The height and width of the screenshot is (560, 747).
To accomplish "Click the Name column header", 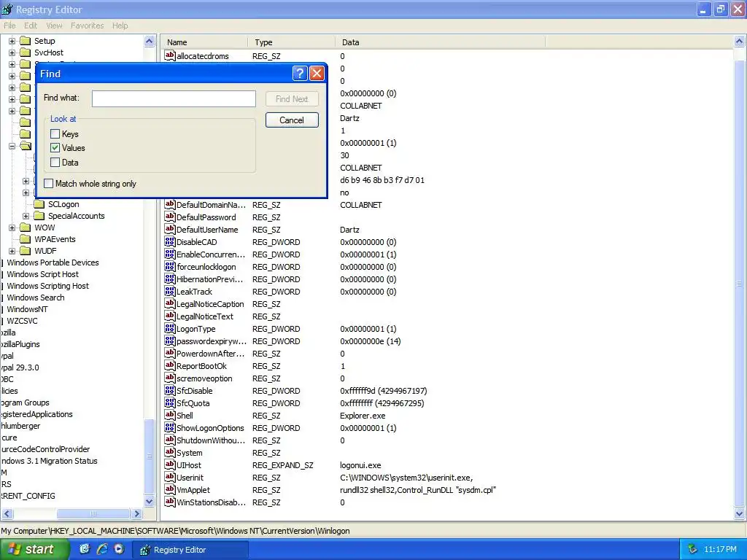I will 205,42.
